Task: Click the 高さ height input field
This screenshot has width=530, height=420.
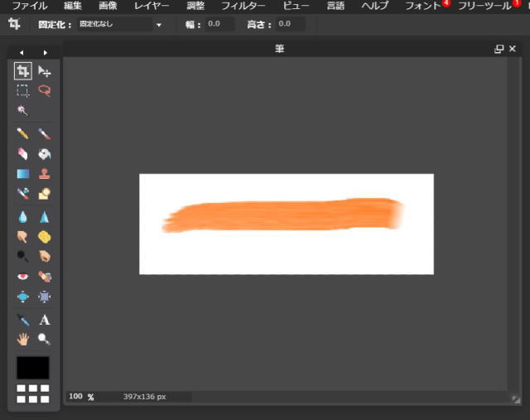Action: point(291,24)
